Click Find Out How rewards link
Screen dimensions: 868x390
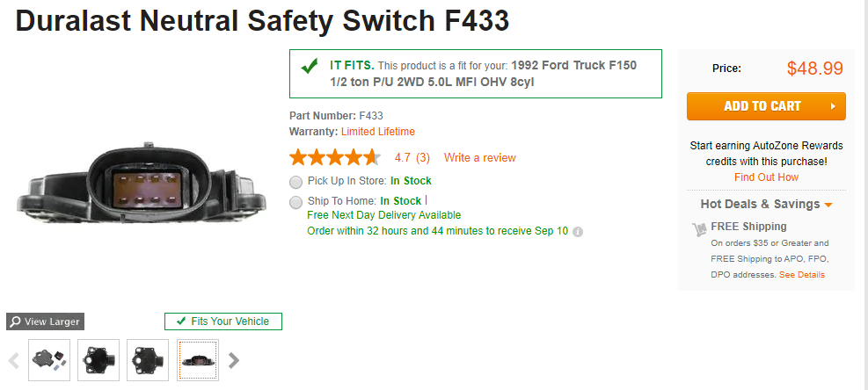[766, 177]
